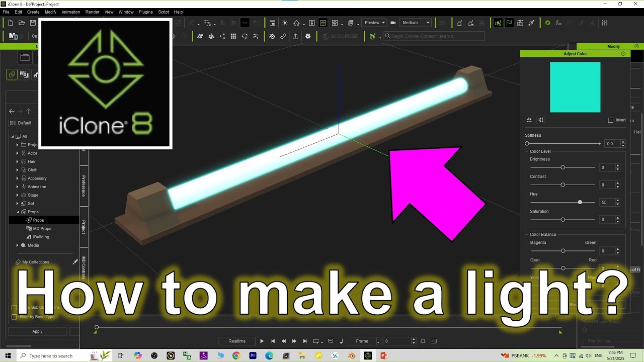
Task: Click the play button on playback bar
Action: pyautogui.click(x=262, y=341)
